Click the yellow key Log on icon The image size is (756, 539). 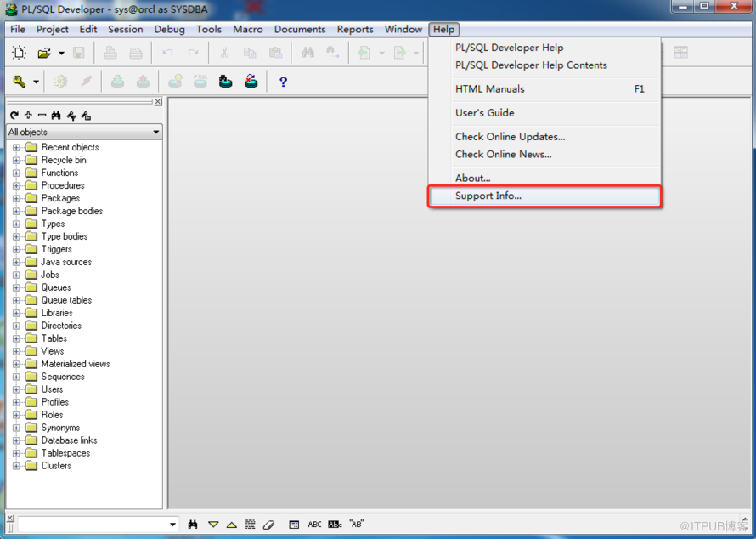(x=20, y=82)
